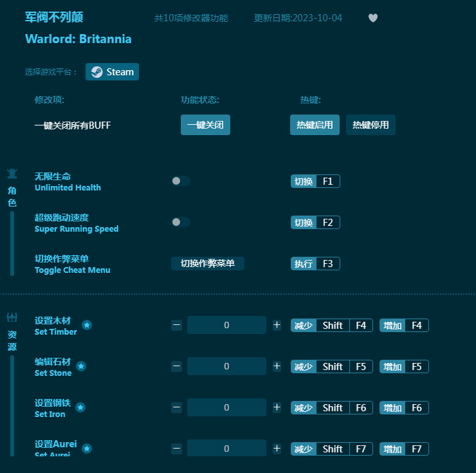Screen dimensions: 476x473
Task: Click the star icon beside Set Iron
Action: click(80, 407)
